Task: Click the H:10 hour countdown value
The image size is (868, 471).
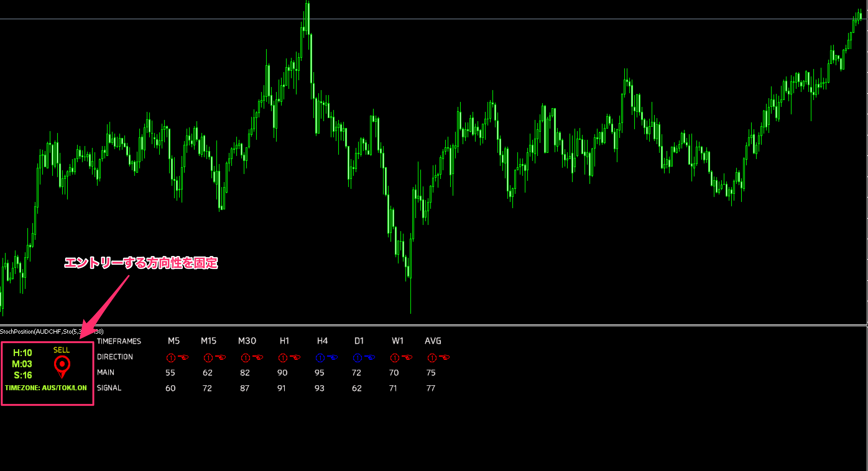Action: (x=23, y=353)
